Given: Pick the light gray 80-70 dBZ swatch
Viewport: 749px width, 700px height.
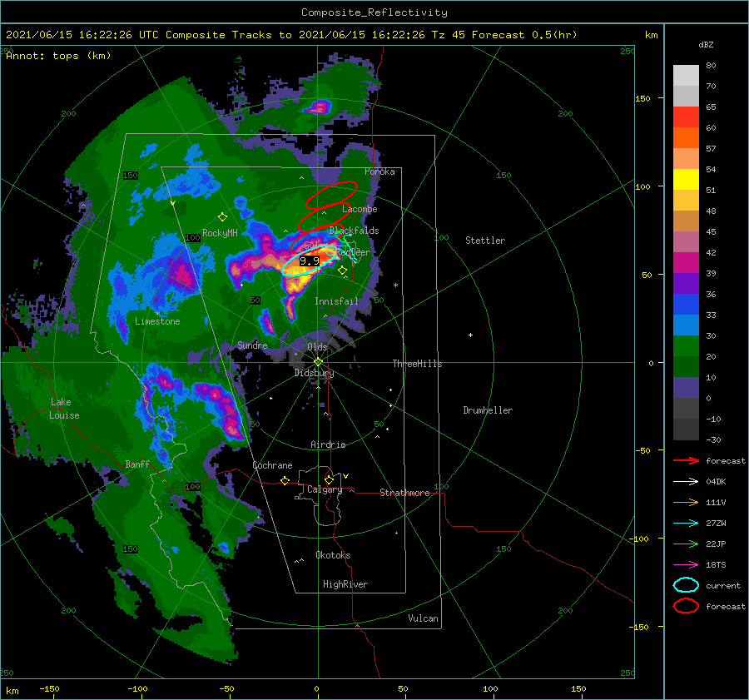Looking at the screenshot, I should (x=686, y=76).
